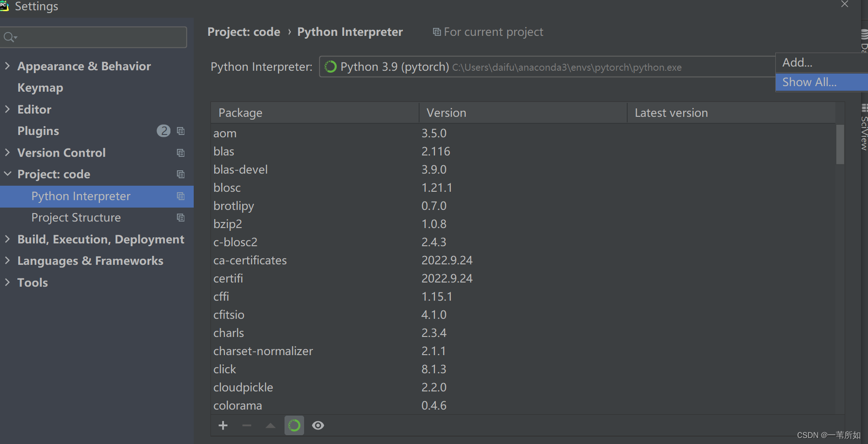Image resolution: width=868 pixels, height=444 pixels.
Task: Choose Show All... from the interpreter menu
Action: point(821,82)
